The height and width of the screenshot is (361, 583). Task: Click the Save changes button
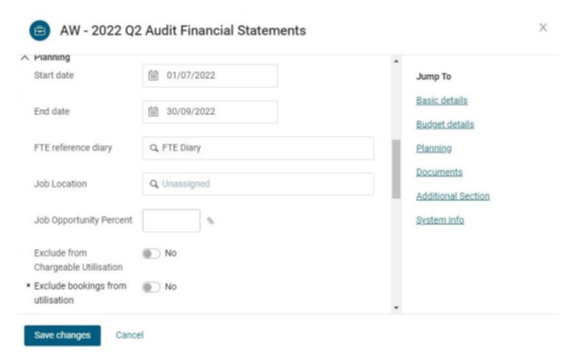(x=62, y=335)
